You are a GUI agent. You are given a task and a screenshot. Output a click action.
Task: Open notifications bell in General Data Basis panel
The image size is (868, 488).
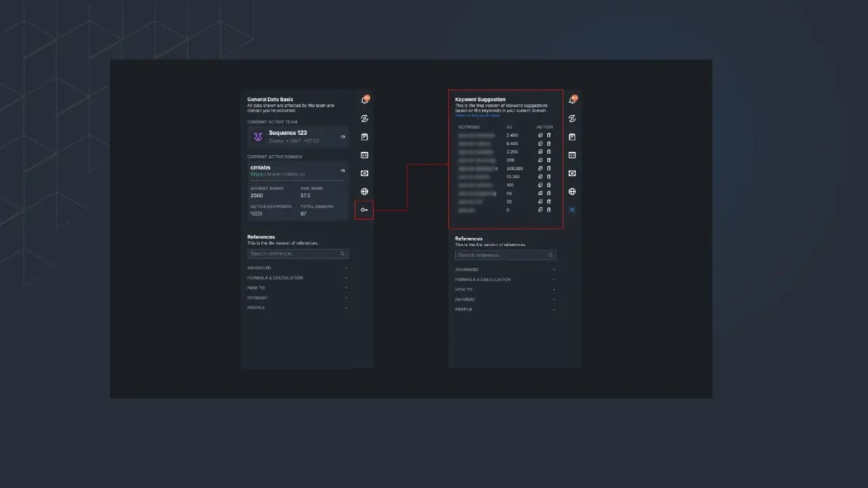point(364,100)
